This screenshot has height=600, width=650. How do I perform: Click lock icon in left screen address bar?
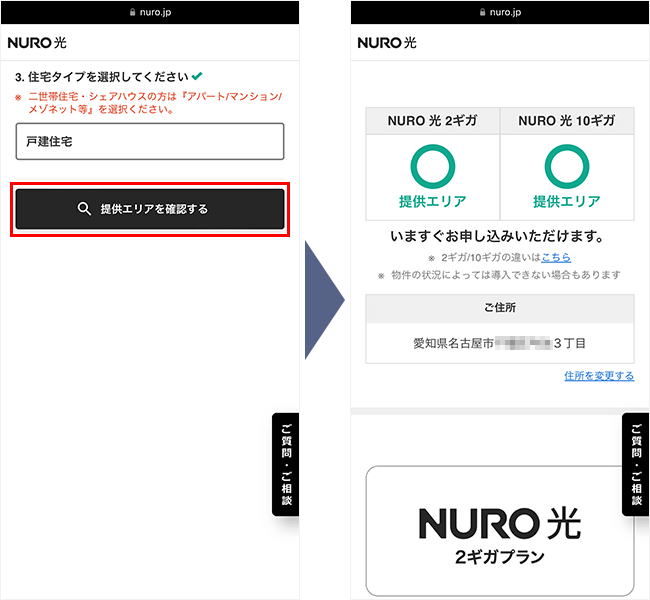(x=133, y=12)
